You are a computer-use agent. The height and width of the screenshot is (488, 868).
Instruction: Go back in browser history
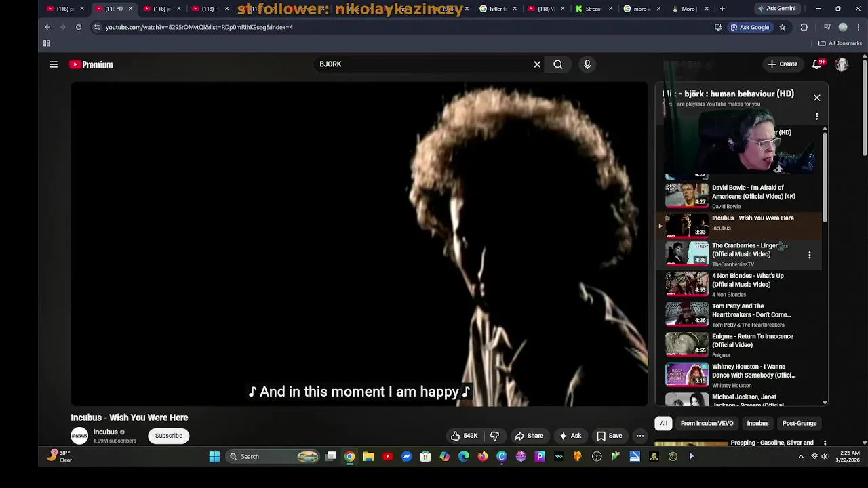click(47, 27)
